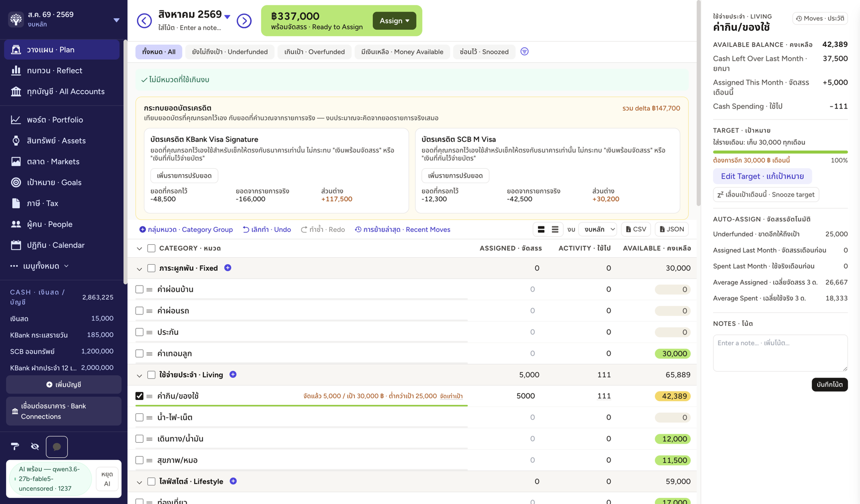Collapse the Fixed group
The width and height of the screenshot is (860, 504).
click(x=139, y=269)
